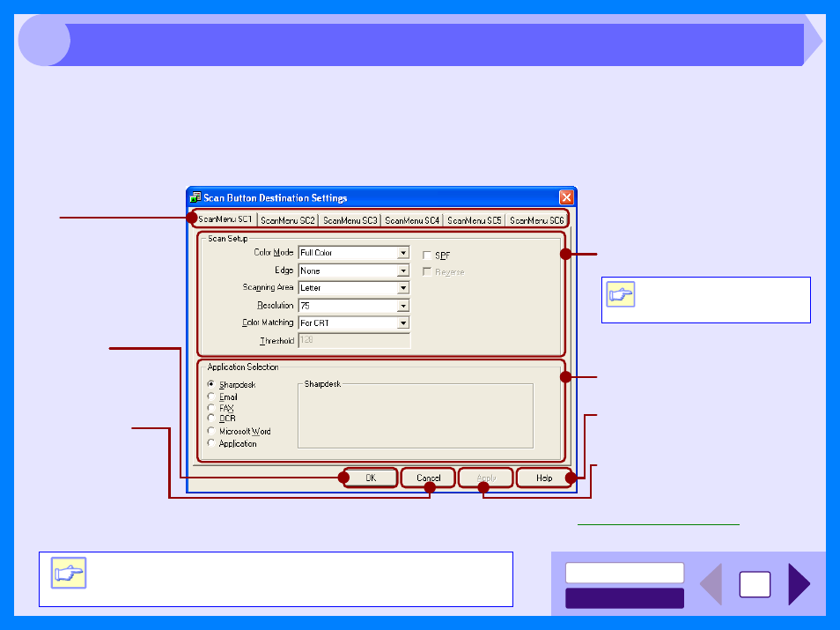
Task: Click the pointing-hand note icon beside dialog
Action: 621,294
